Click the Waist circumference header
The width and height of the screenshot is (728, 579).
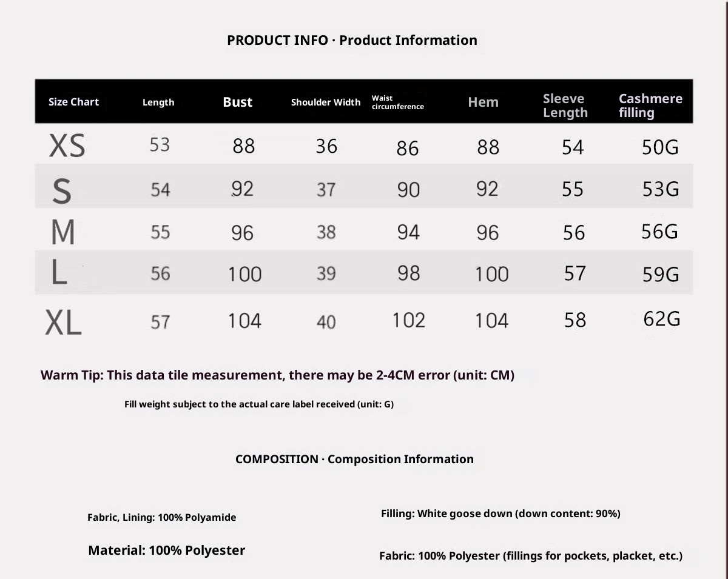[x=397, y=102]
